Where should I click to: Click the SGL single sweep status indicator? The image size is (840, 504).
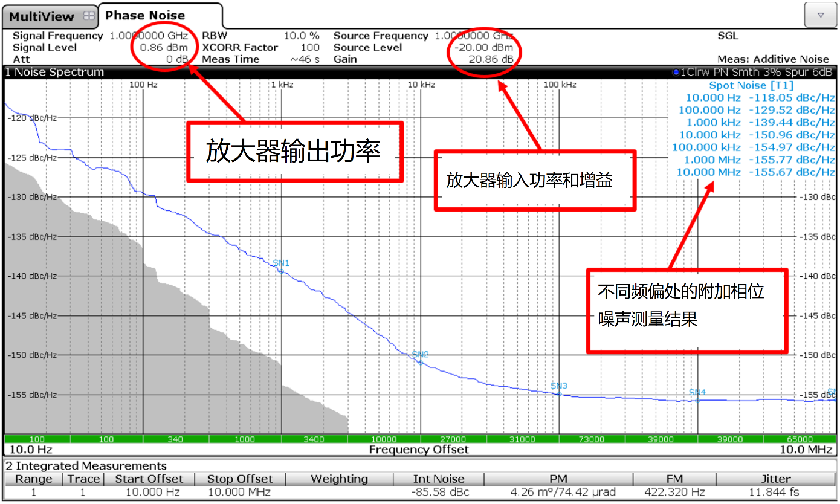point(728,36)
